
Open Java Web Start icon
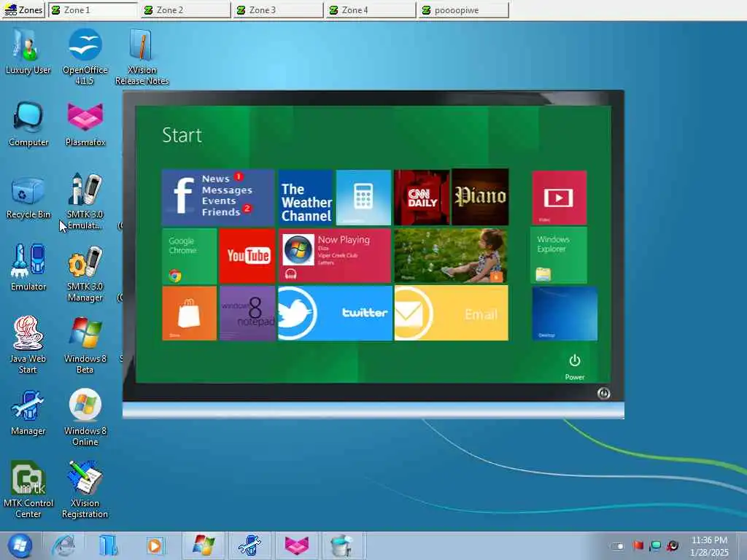(x=28, y=345)
